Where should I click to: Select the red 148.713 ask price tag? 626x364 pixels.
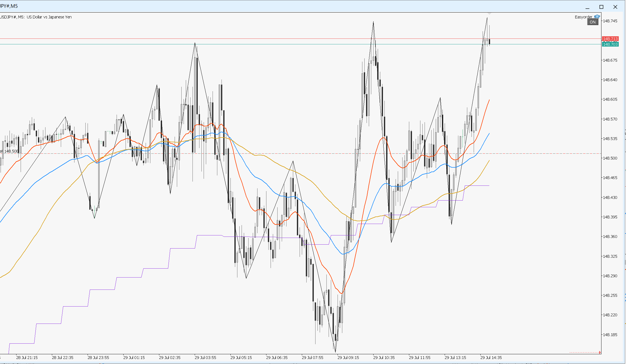(610, 39)
